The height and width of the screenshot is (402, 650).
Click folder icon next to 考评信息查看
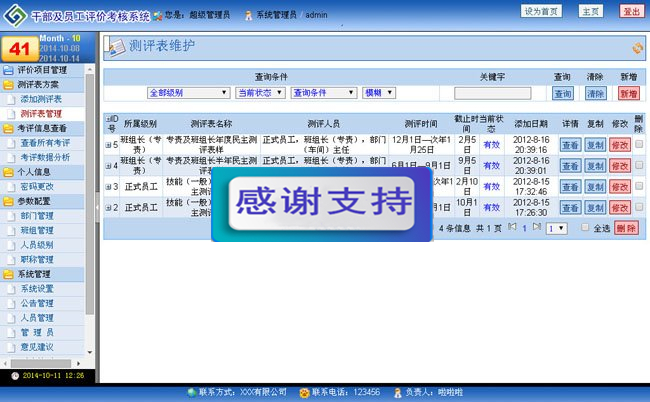[8, 129]
